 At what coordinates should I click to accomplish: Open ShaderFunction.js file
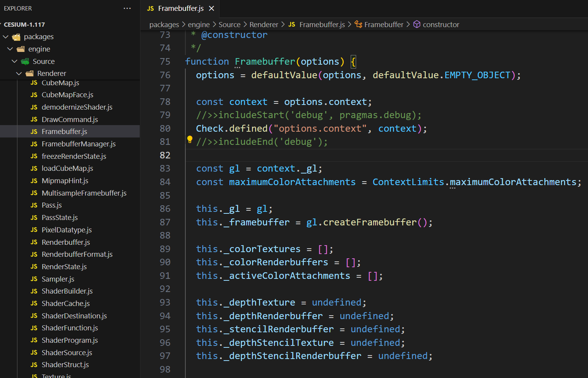tap(70, 328)
